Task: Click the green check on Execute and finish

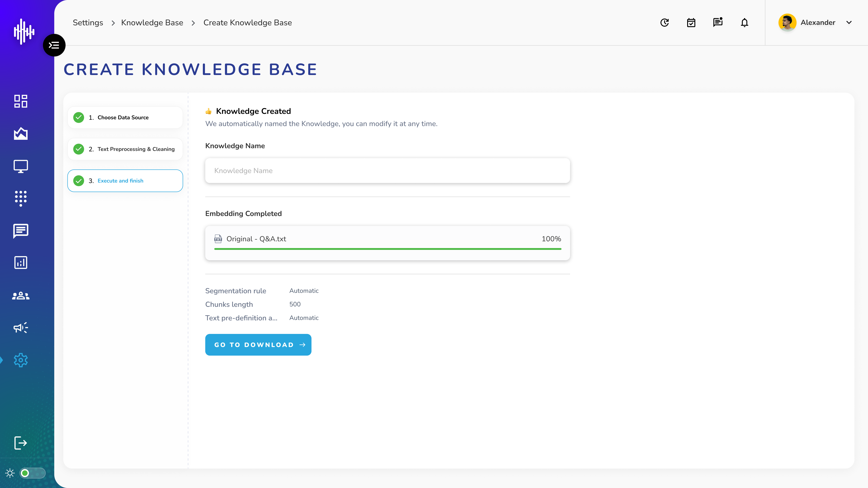Action: click(79, 181)
